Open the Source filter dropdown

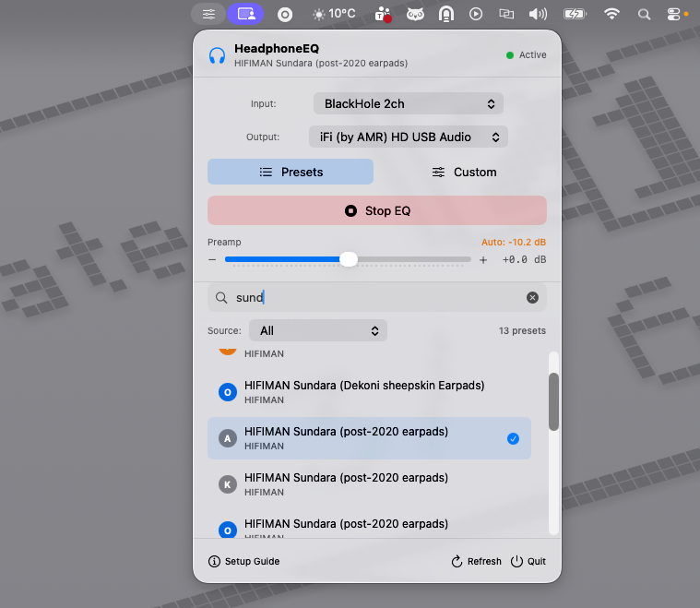318,330
